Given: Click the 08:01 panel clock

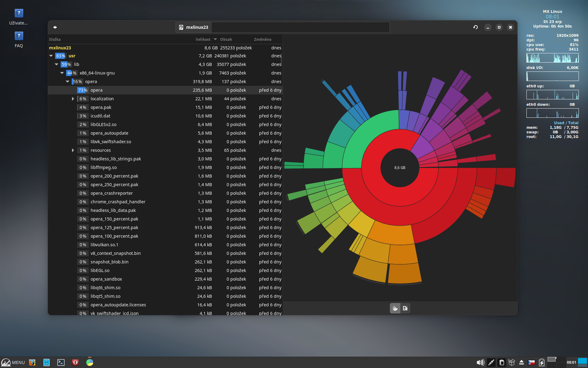Looking at the screenshot, I should (571, 362).
